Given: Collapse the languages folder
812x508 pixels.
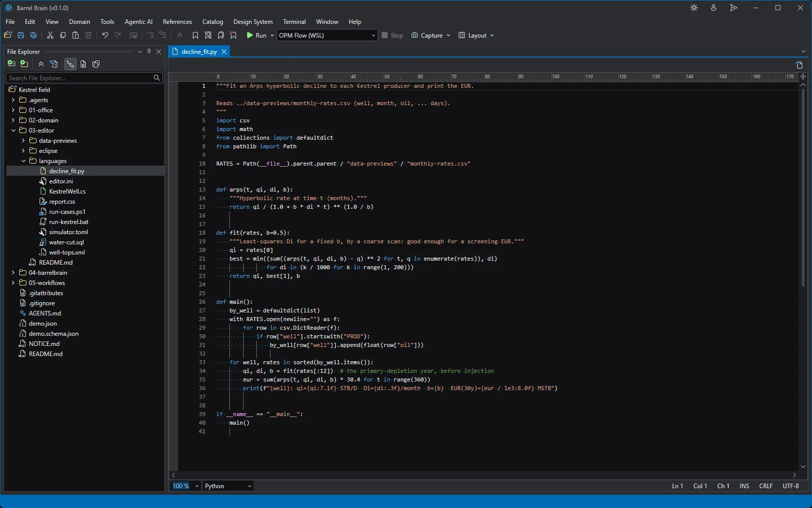Looking at the screenshot, I should 23,161.
